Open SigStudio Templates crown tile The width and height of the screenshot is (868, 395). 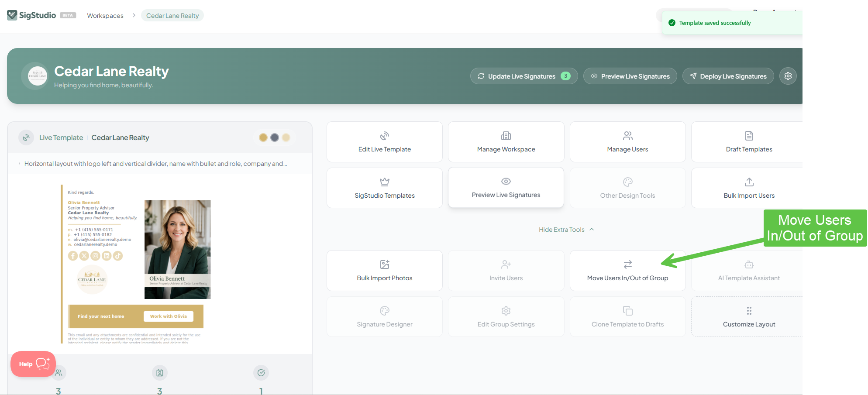tap(385, 188)
